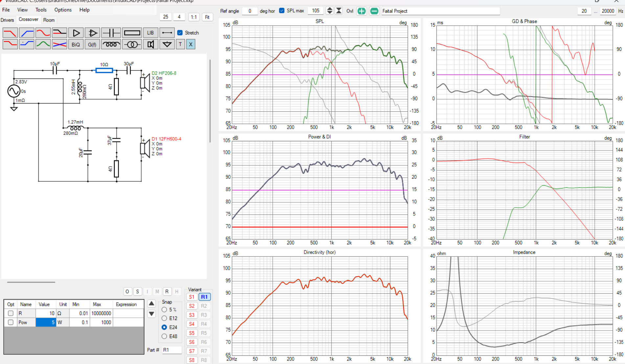Screen dimensions: 625x364
Task: Click the highlighted X delete button
Action: (x=191, y=44)
